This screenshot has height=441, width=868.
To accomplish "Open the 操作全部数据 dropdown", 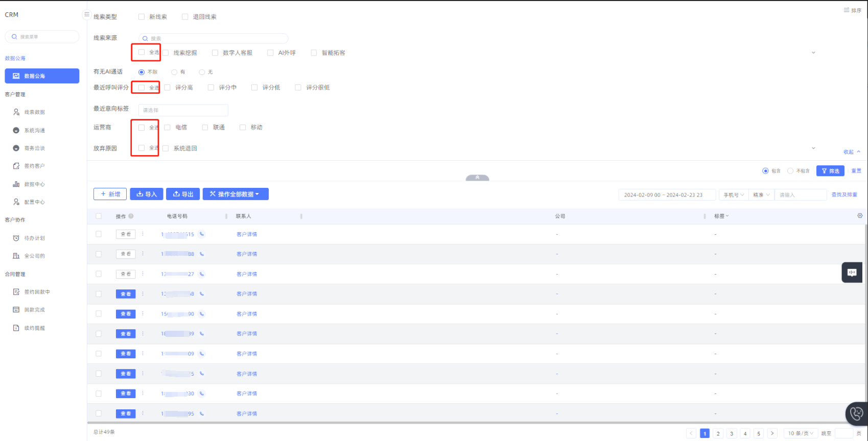I will click(235, 194).
